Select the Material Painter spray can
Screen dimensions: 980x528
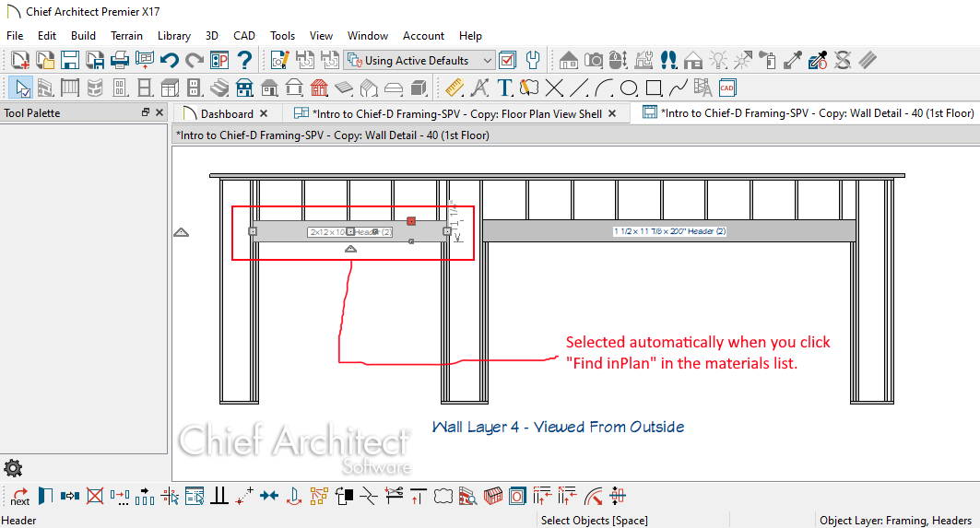pos(768,61)
